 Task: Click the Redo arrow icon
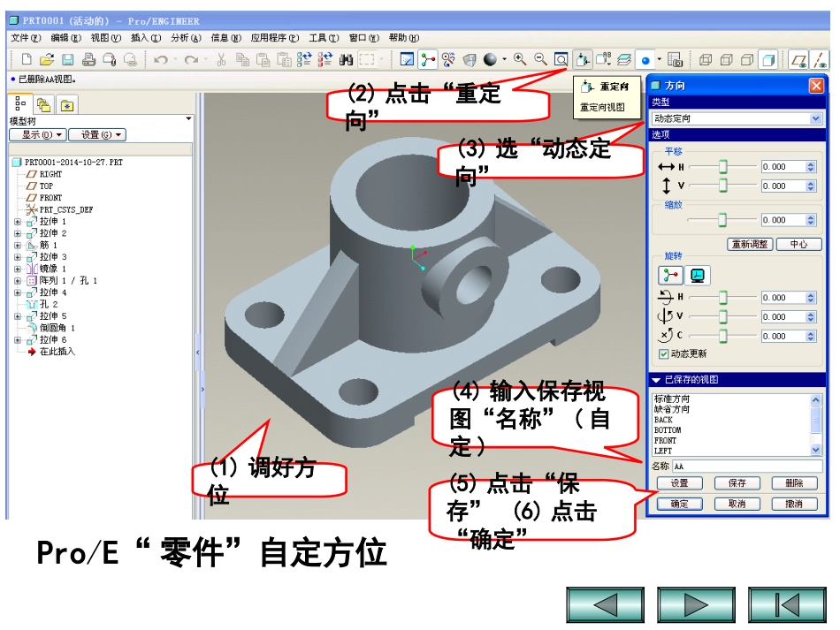(x=191, y=59)
